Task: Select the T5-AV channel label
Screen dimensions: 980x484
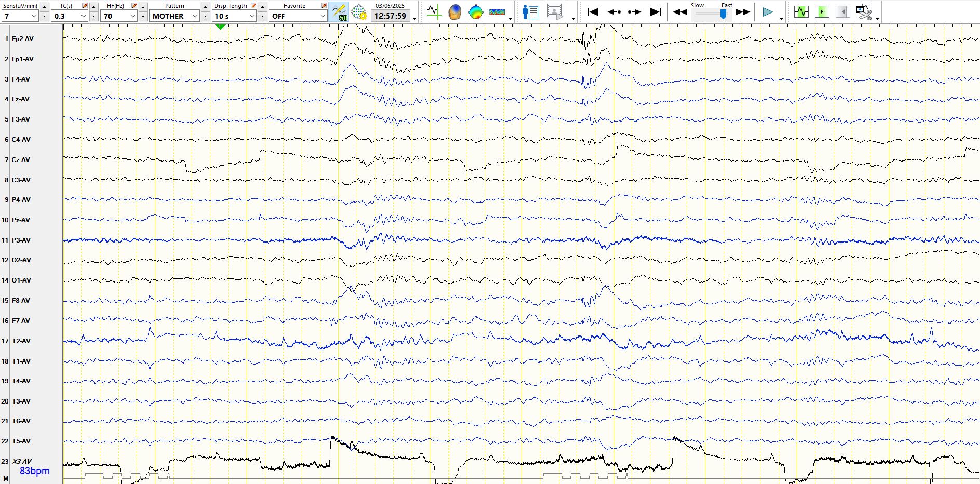Action: (21, 441)
